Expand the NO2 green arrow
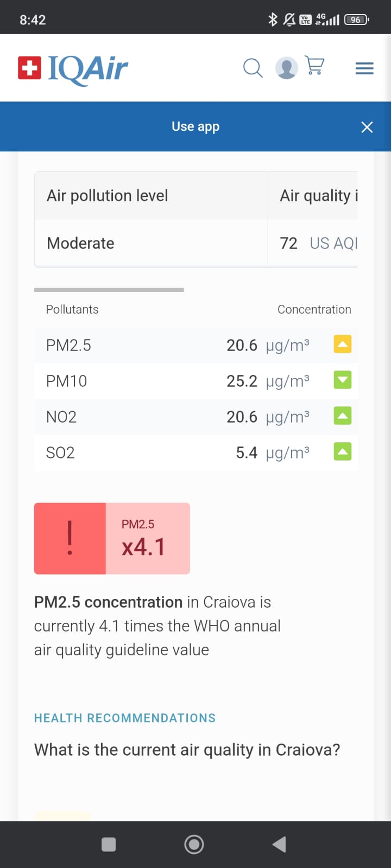Viewport: 391px width, 868px height. tap(342, 416)
